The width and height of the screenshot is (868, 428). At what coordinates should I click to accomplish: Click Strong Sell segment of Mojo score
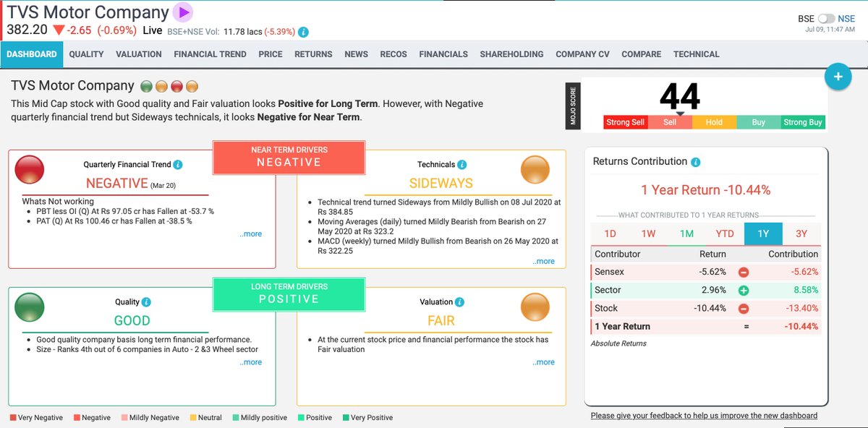click(625, 122)
